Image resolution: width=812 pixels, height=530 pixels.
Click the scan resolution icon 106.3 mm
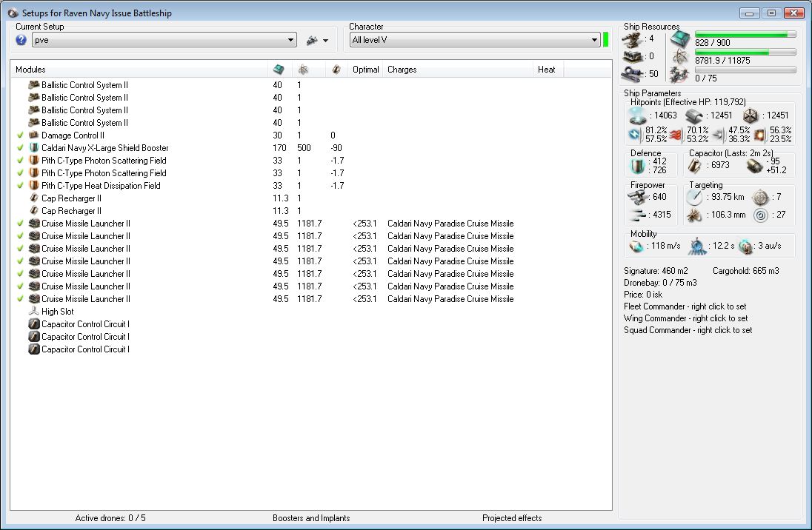694,215
